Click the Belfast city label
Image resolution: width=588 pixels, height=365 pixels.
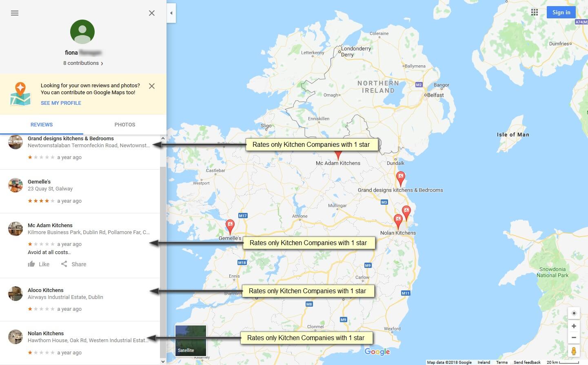[435, 95]
